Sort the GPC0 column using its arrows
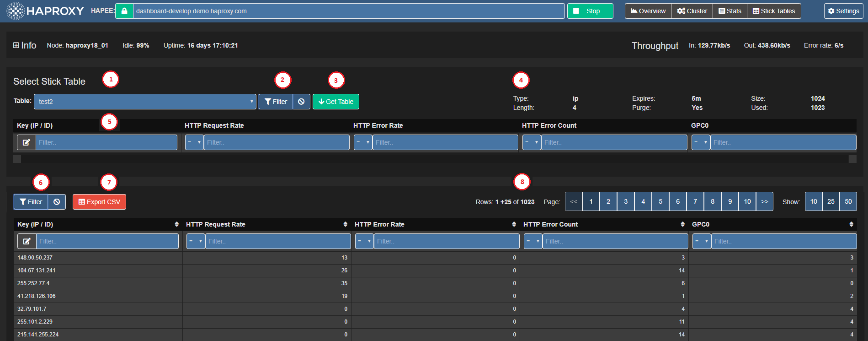 tap(851, 224)
